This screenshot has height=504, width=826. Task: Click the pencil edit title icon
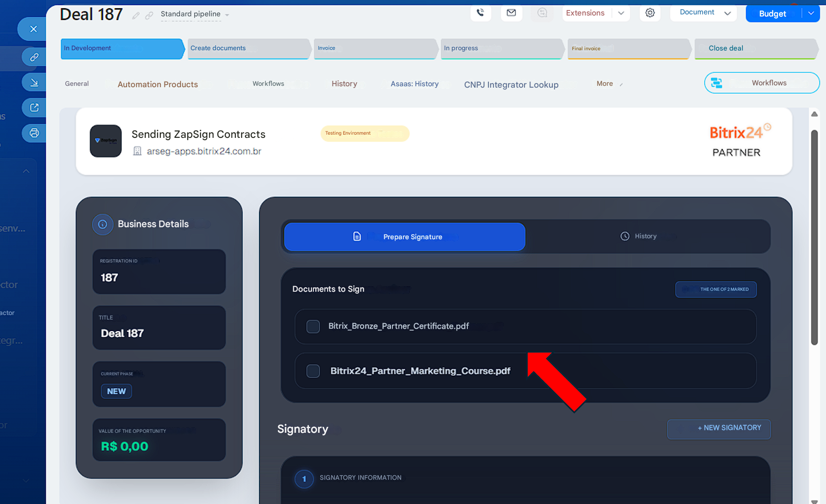click(136, 16)
